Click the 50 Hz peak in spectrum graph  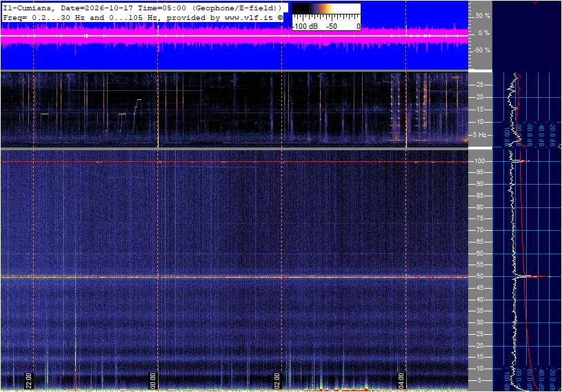pos(534,276)
